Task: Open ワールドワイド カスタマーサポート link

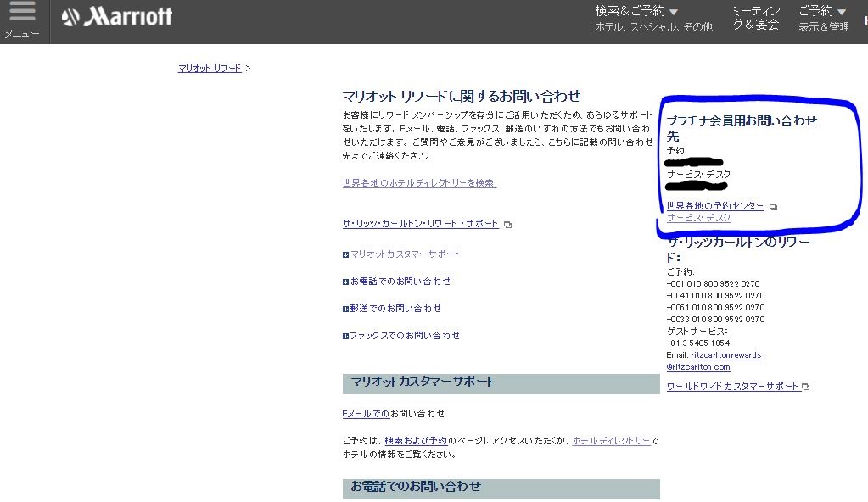Action: [732, 387]
